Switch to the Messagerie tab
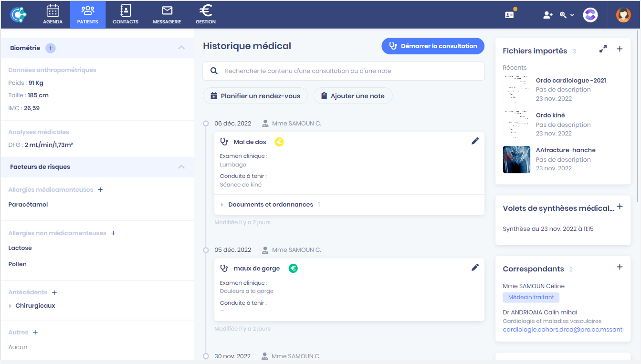 pos(167,14)
